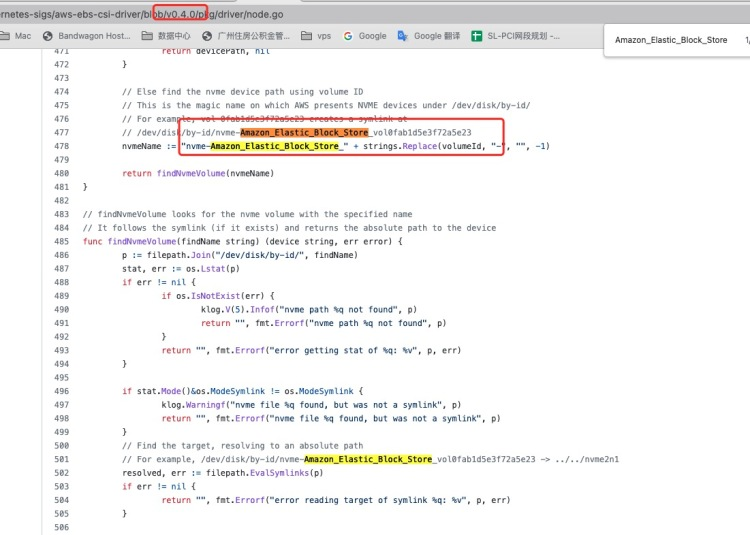Select line number 502
The width and height of the screenshot is (750, 535).
(x=62, y=473)
